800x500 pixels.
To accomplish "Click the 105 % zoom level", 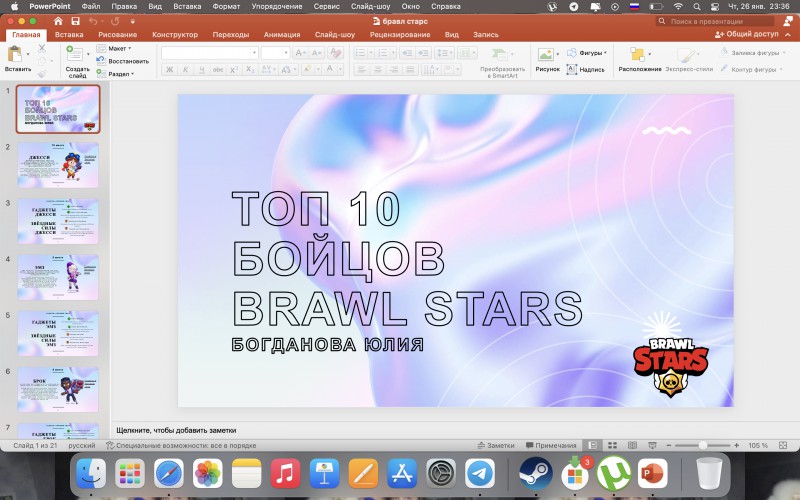I will point(758,445).
